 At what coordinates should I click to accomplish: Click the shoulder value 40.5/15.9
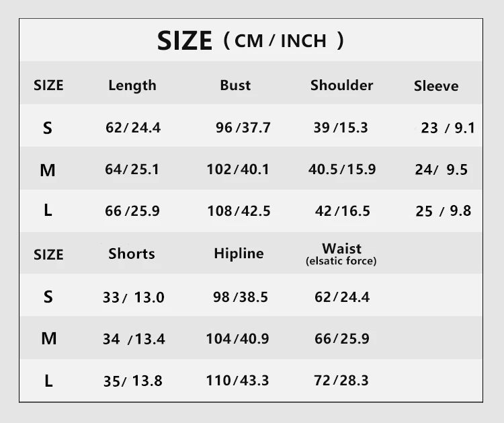(x=342, y=169)
